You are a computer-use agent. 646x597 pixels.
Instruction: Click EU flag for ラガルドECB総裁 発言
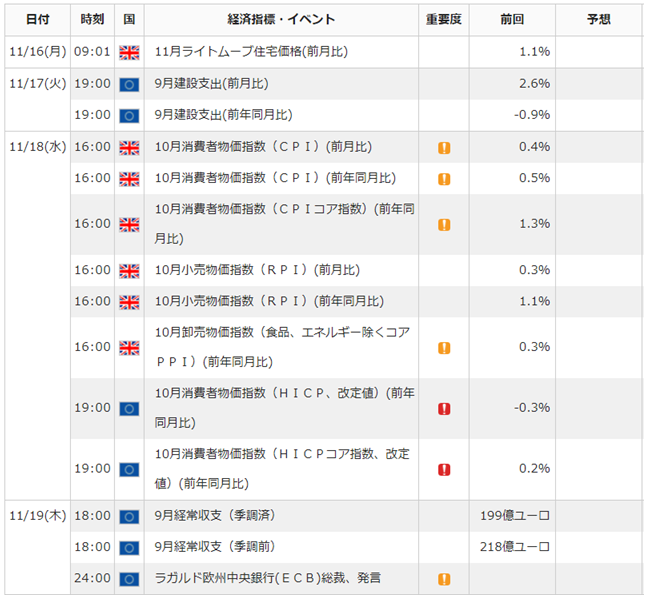tap(129, 579)
